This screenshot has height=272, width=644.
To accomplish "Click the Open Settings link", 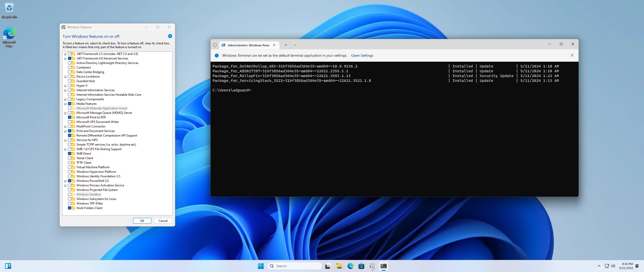I will [x=362, y=55].
